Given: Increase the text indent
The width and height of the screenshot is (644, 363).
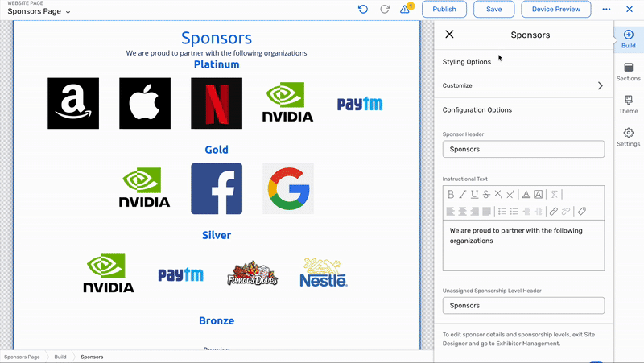Looking at the screenshot, I should coord(538,211).
